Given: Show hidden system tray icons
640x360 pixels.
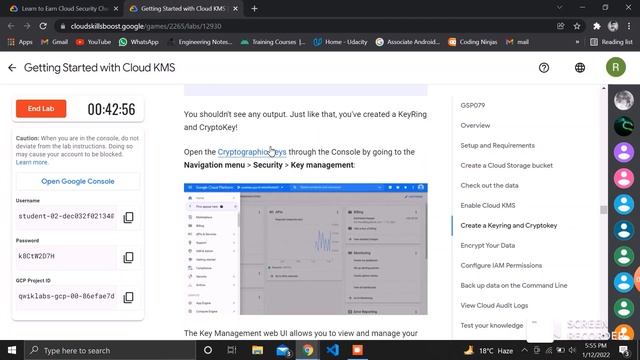Looking at the screenshot, I should (524, 350).
